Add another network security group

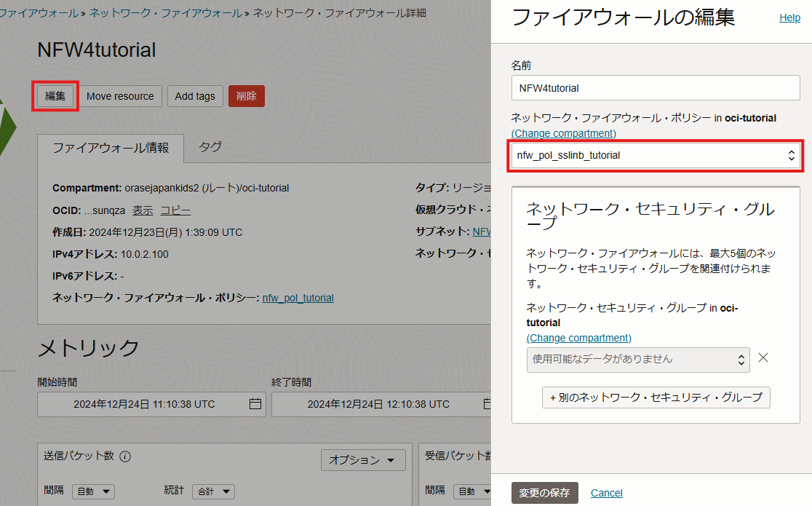click(x=656, y=398)
